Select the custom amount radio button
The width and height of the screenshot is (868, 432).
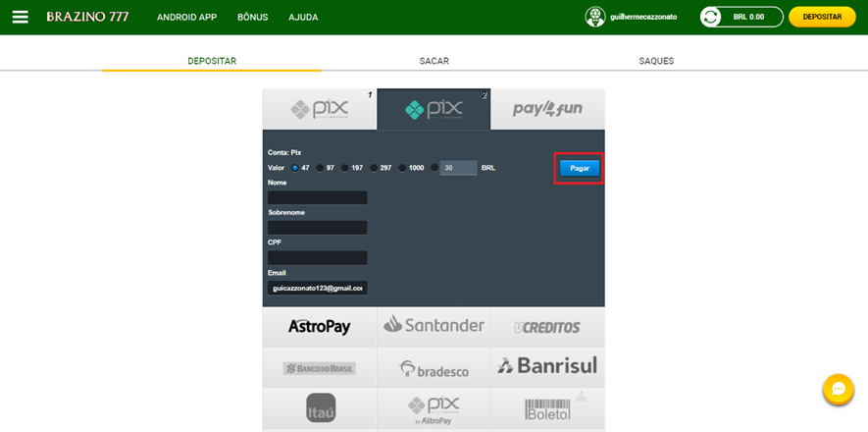(x=434, y=168)
